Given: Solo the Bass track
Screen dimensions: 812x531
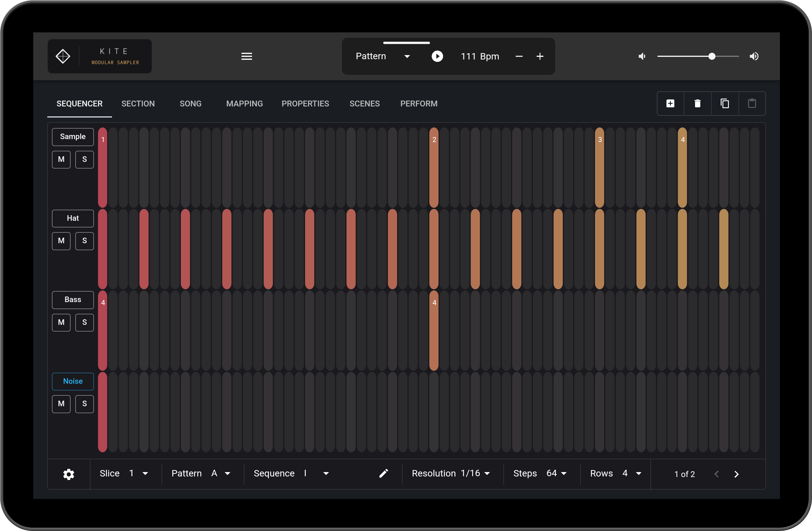Looking at the screenshot, I should coord(84,322).
